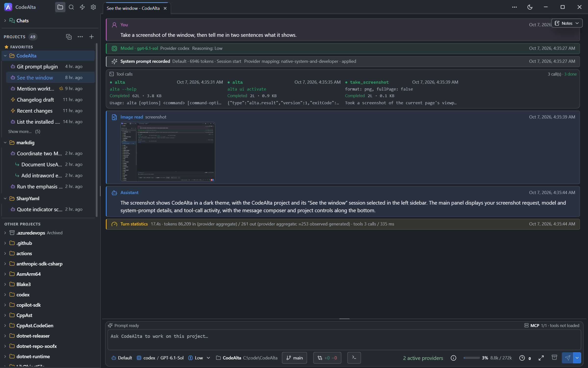This screenshot has height=368, width=588.
Task: Collapse the CodeAlta project tree
Action: (5, 56)
